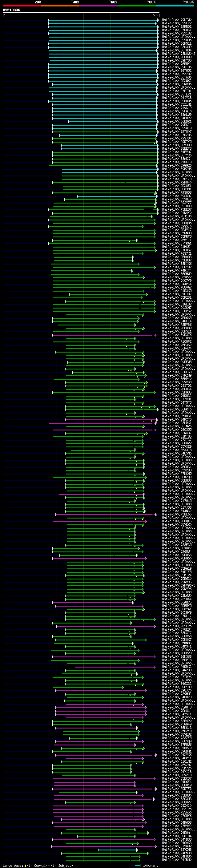The image size is (197, 868).
Task: Select the AV519336 query label
Action: [11, 10]
